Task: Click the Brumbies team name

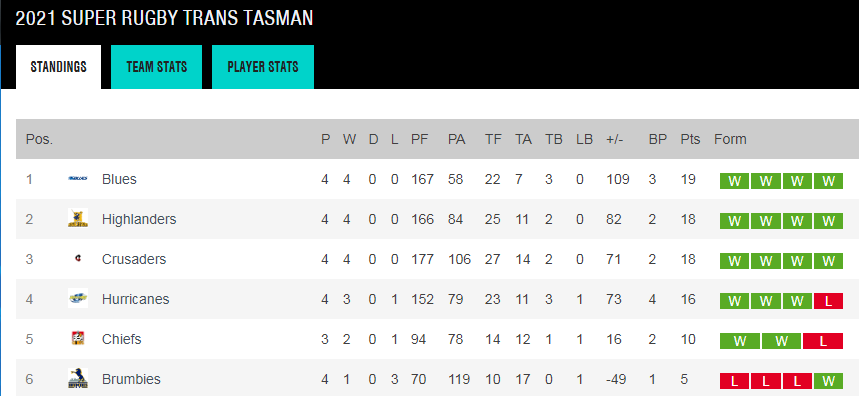Action: [x=131, y=379]
